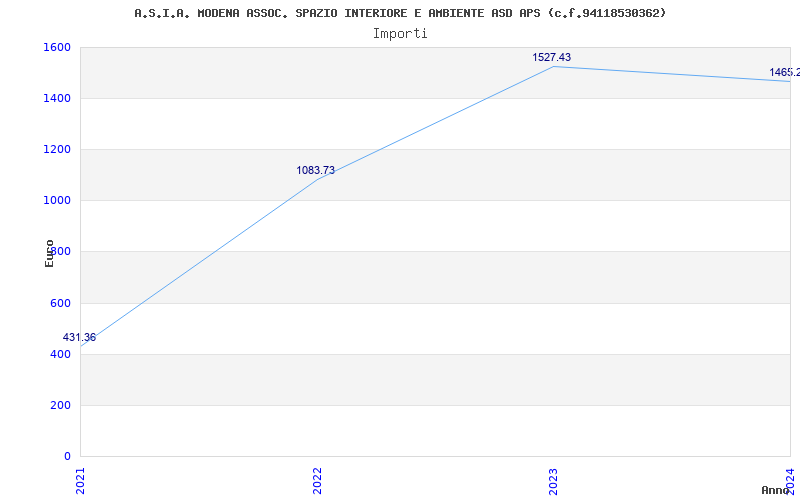Click the 2021 x-axis label
800x500 pixels.
[80, 481]
